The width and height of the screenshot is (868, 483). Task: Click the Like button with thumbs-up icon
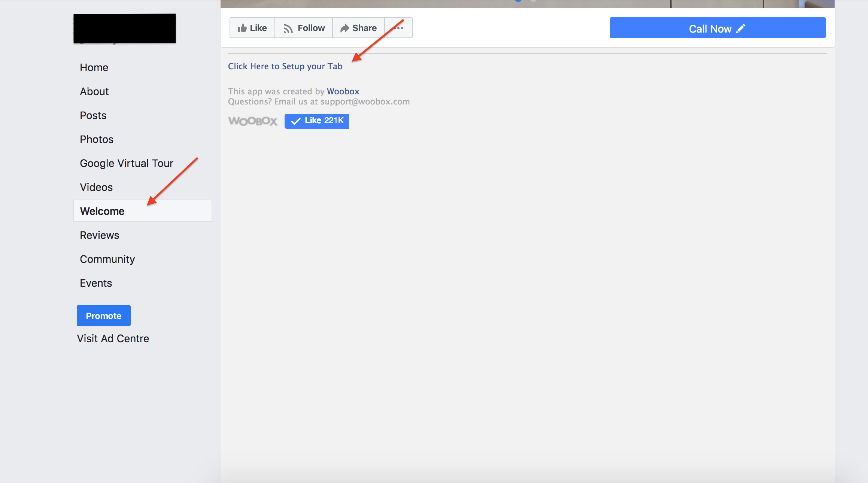(x=252, y=28)
